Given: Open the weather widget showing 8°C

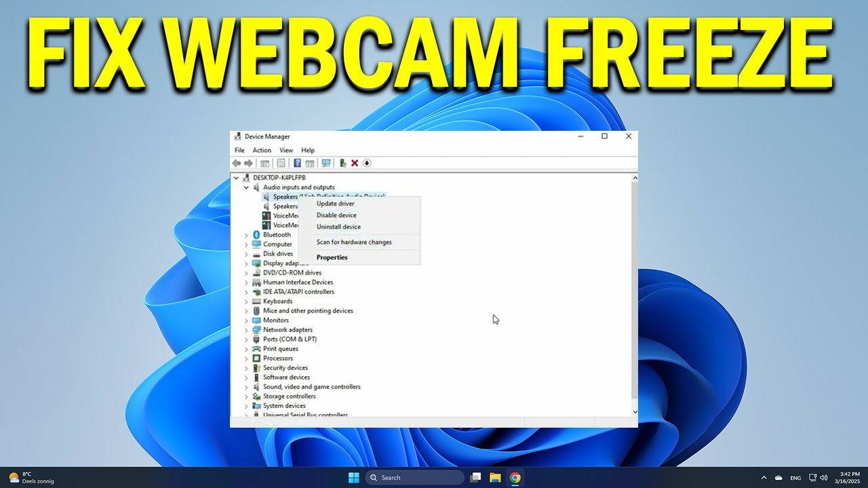Looking at the screenshot, I should point(31,478).
